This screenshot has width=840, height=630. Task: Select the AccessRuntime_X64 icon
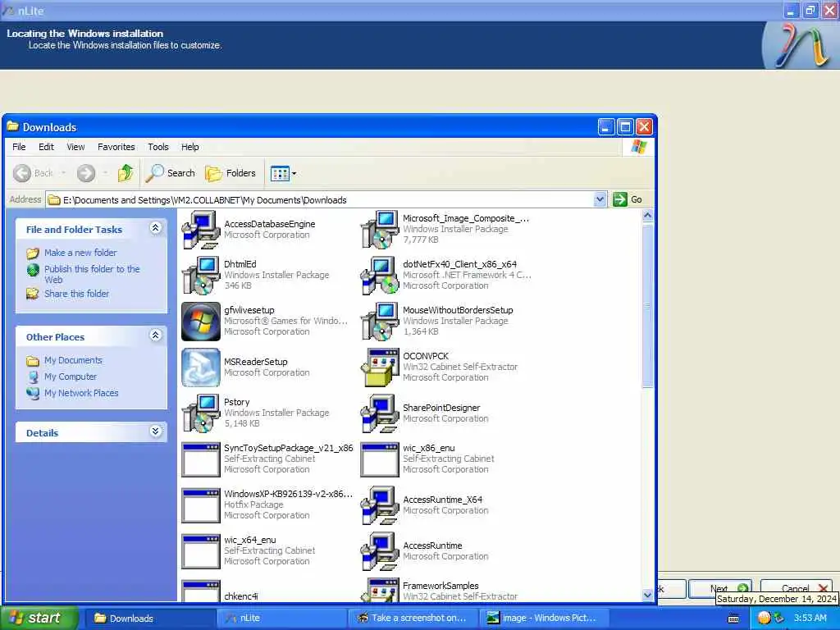(379, 505)
